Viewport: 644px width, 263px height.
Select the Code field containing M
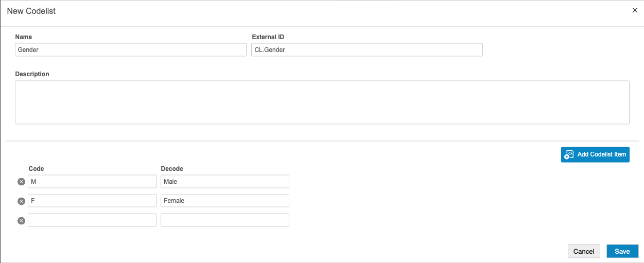(92, 182)
